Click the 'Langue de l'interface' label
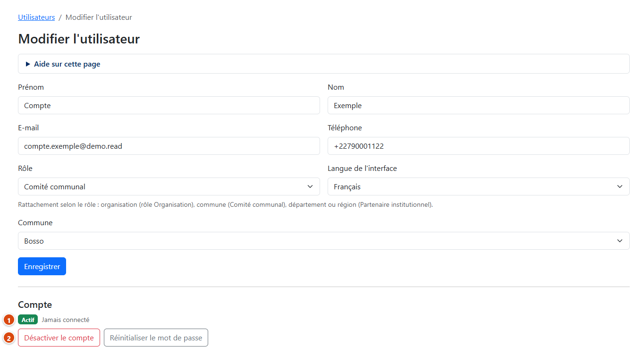Image resolution: width=642 pixels, height=364 pixels. [362, 168]
